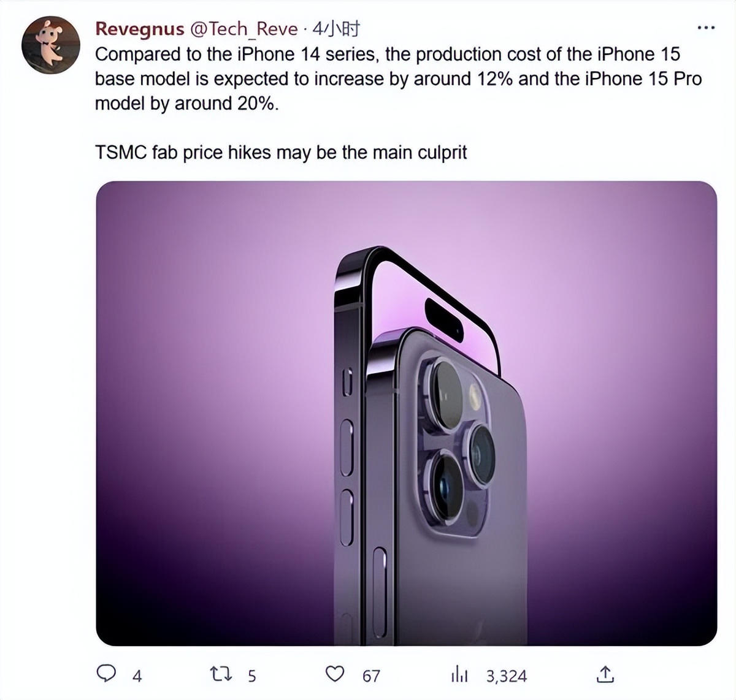Image resolution: width=736 pixels, height=700 pixels.
Task: Click the @Tech_Reve handle
Action: pyautogui.click(x=242, y=29)
